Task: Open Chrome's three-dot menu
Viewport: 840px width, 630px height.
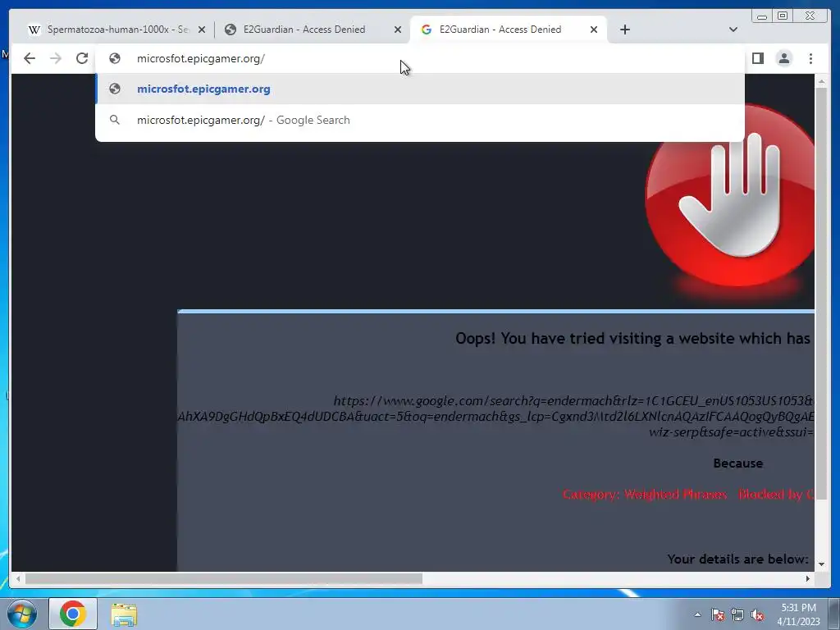Action: pyautogui.click(x=810, y=58)
